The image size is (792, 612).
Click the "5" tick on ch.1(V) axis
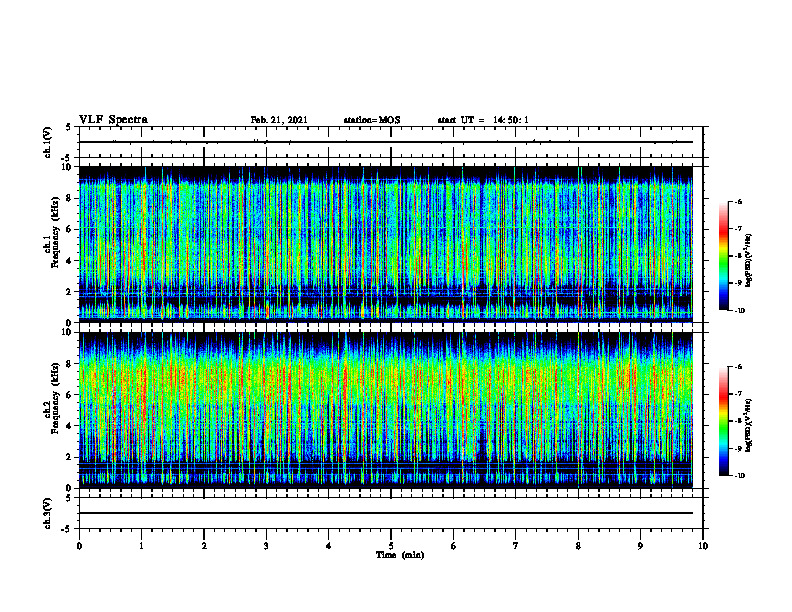point(69,127)
